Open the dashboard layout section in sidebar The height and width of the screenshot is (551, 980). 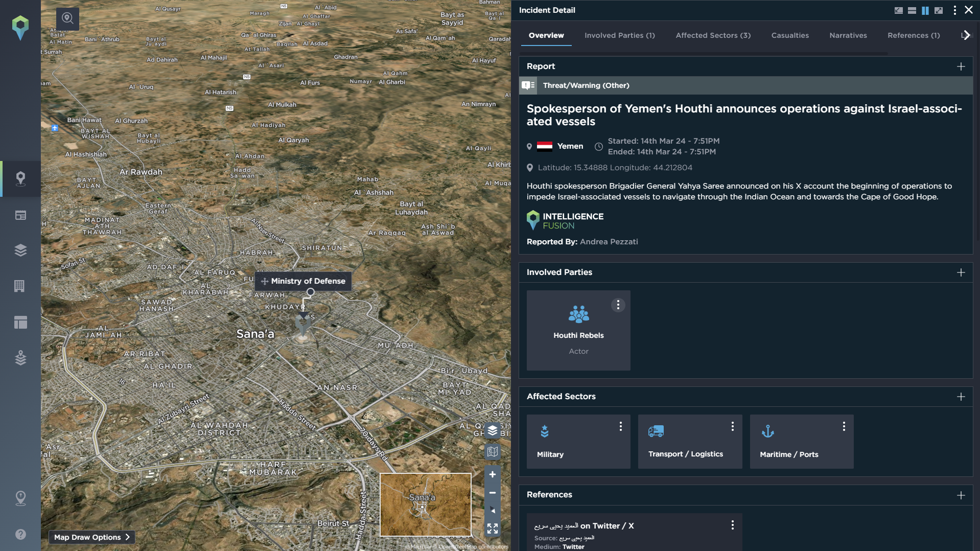[20, 322]
